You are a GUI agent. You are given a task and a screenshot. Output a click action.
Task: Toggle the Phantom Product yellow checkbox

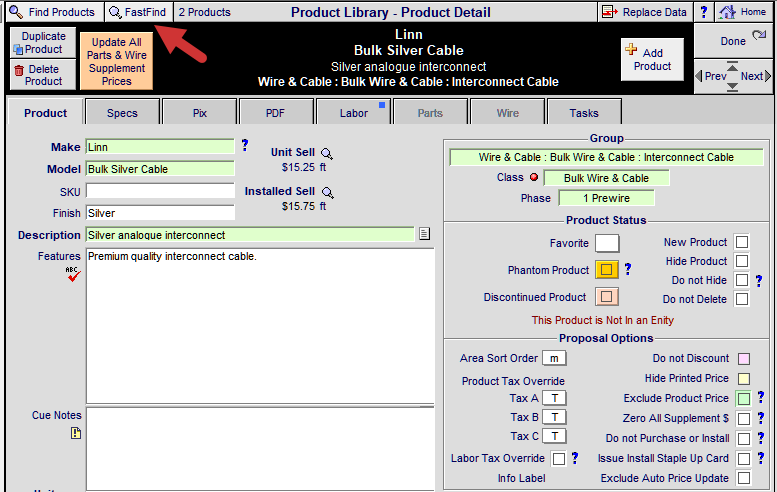tap(607, 270)
